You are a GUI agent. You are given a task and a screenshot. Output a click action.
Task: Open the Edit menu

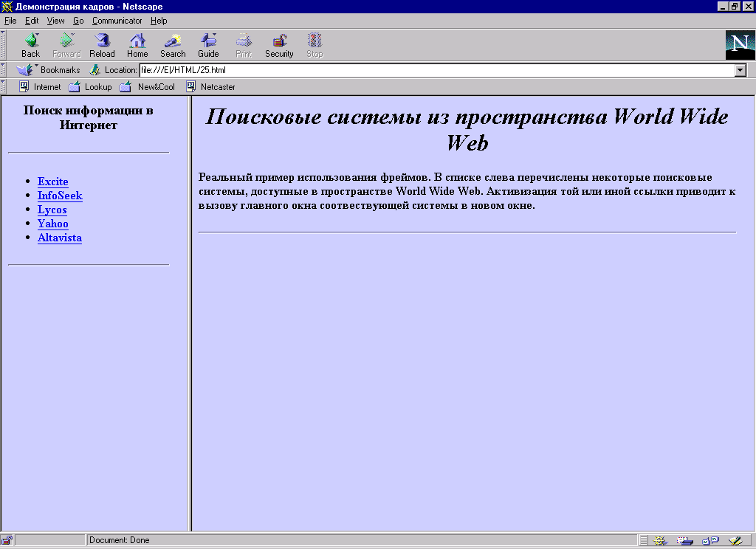click(x=32, y=21)
